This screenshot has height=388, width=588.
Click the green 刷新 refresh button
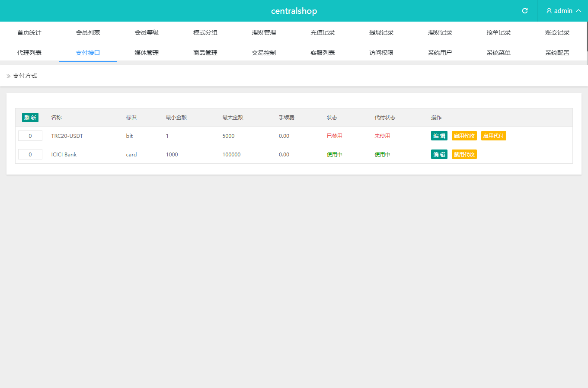[x=30, y=118]
